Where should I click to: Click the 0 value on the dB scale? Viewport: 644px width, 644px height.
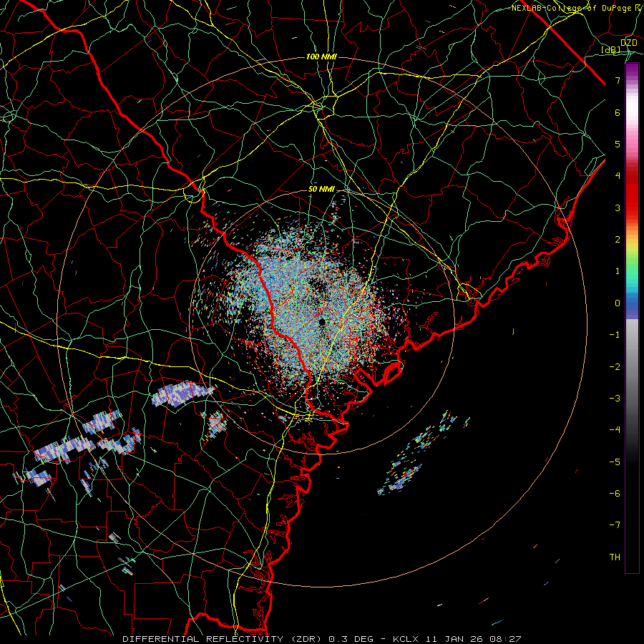(618, 303)
